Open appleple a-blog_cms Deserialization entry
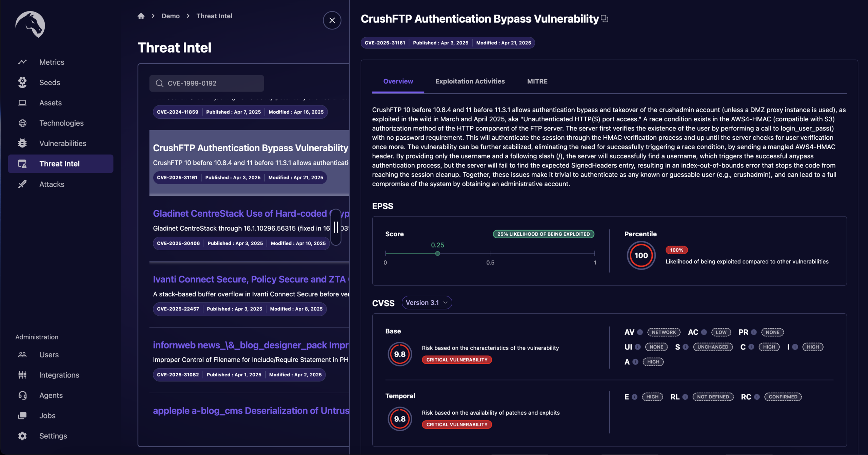Screen dimensions: 868x455 [x=251, y=411]
